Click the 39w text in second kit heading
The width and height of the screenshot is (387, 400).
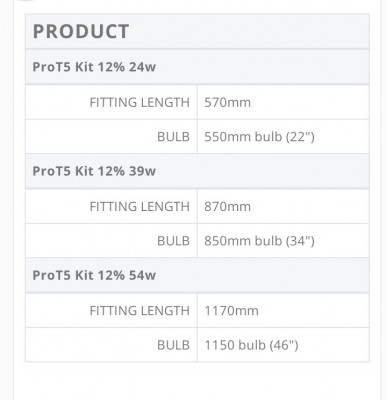142,171
